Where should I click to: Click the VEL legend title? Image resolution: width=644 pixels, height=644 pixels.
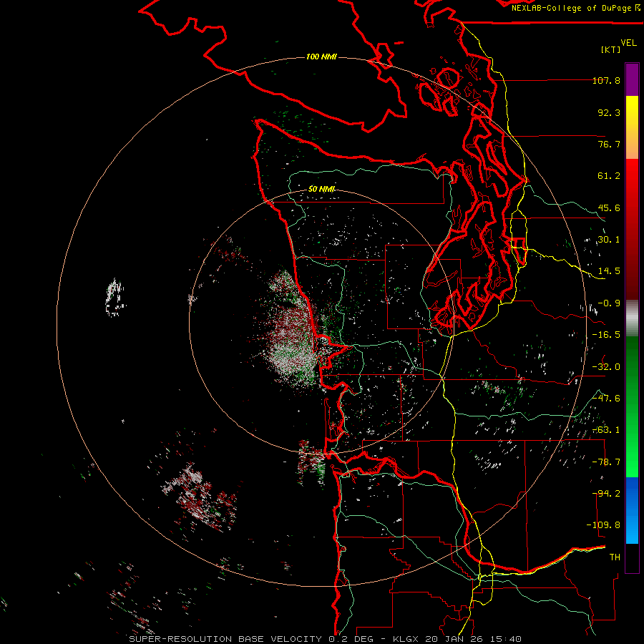[x=628, y=43]
